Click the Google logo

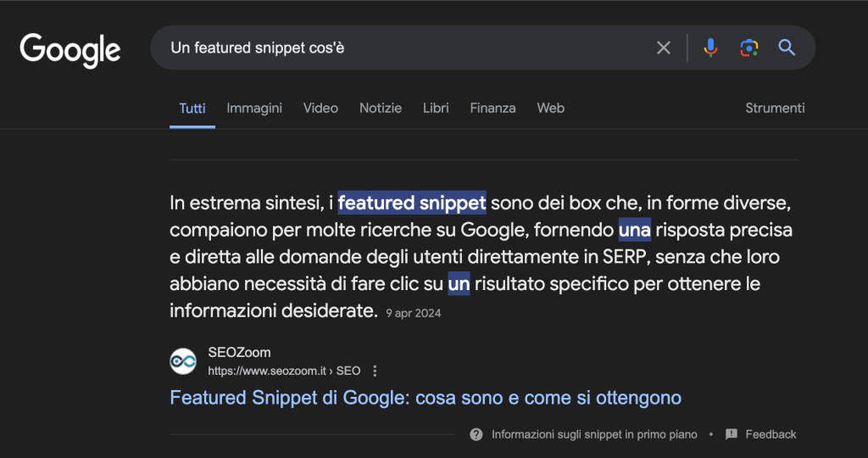click(70, 50)
